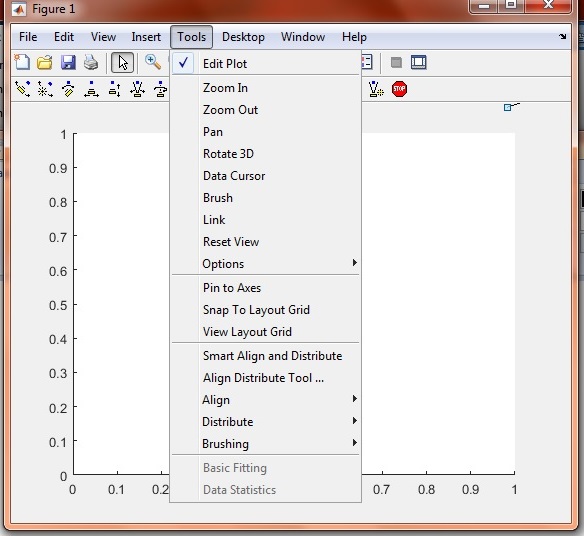Save figure using the floppy disk icon
Screen dimensions: 584x536
pyautogui.click(x=68, y=63)
